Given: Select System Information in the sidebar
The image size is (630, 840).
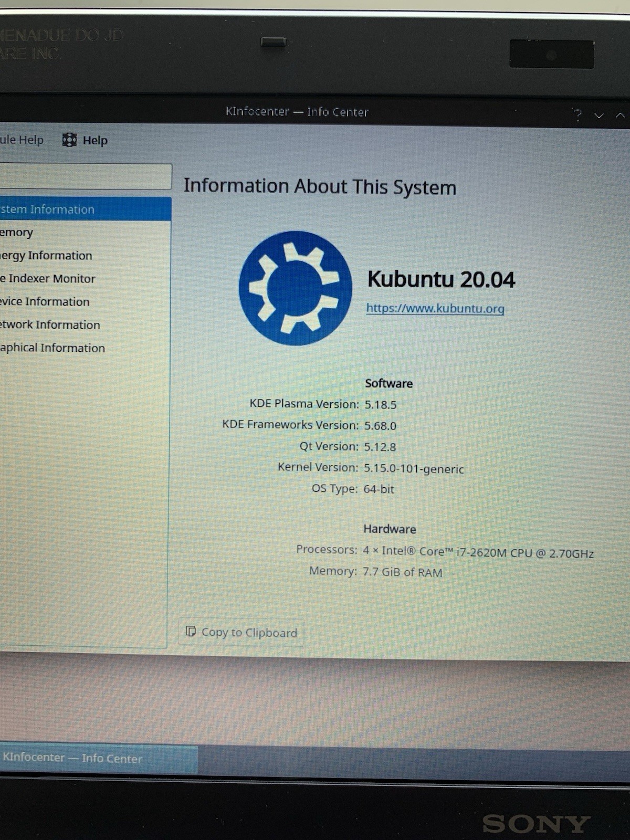Looking at the screenshot, I should click(86, 209).
